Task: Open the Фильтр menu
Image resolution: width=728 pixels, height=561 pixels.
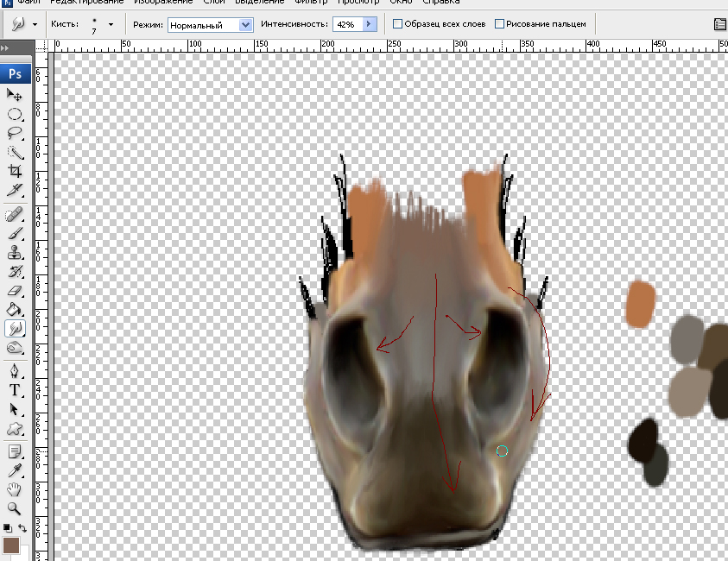Action: tap(312, 2)
